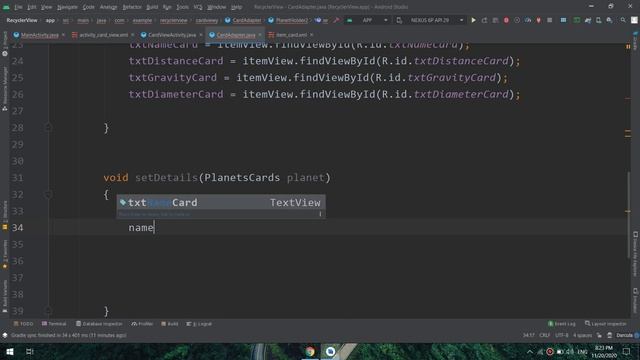Open the Profiler tool window
This screenshot has height=360, width=640.
(142, 324)
